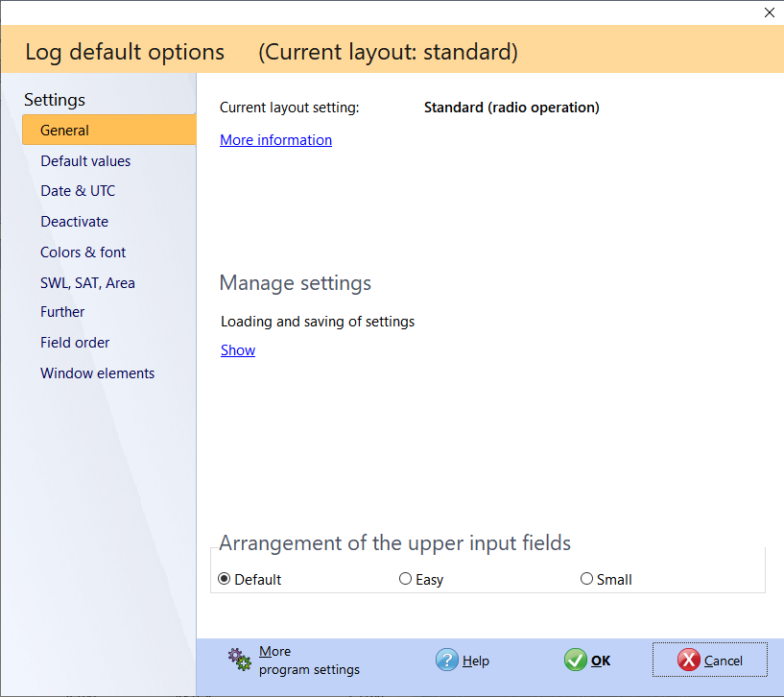Select the Default arrangement radio button

point(225,579)
